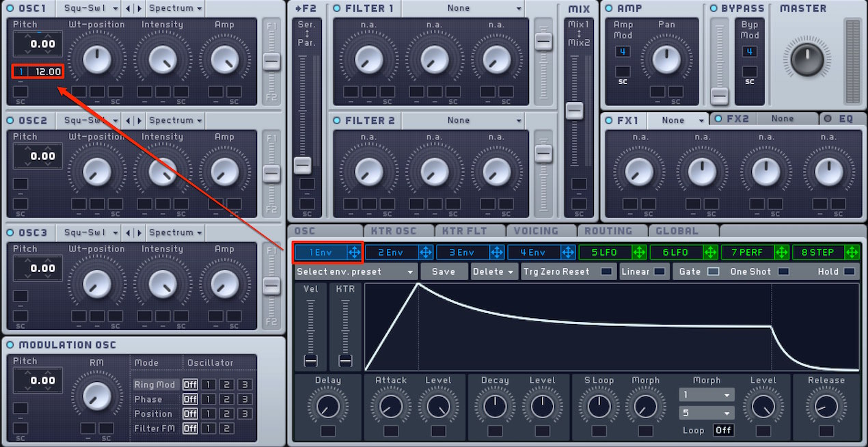Select the 8STEP modulation page
The height and width of the screenshot is (447, 868).
click(817, 252)
